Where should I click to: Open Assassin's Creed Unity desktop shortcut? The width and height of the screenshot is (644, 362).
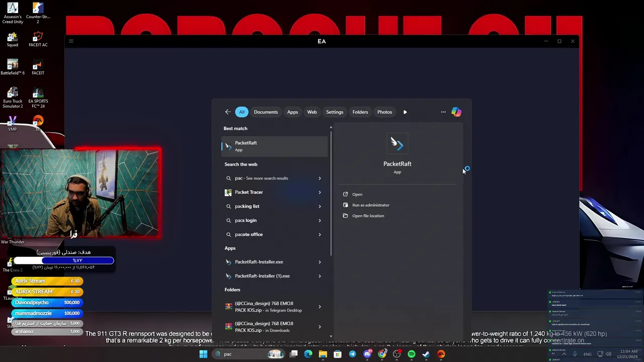coord(13,13)
